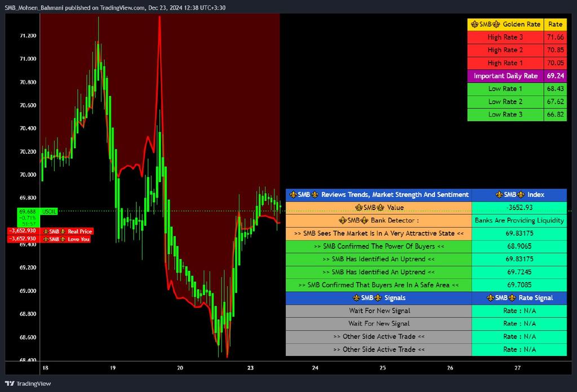Click the 68.9065 index value
This screenshot has height=392, width=577.
[519, 246]
